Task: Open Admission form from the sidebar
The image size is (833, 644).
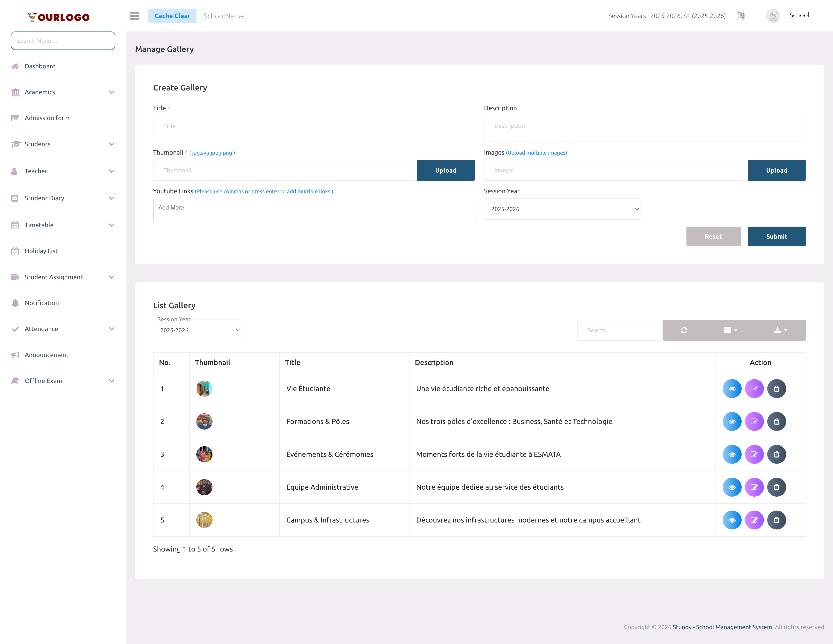Action: (x=47, y=118)
